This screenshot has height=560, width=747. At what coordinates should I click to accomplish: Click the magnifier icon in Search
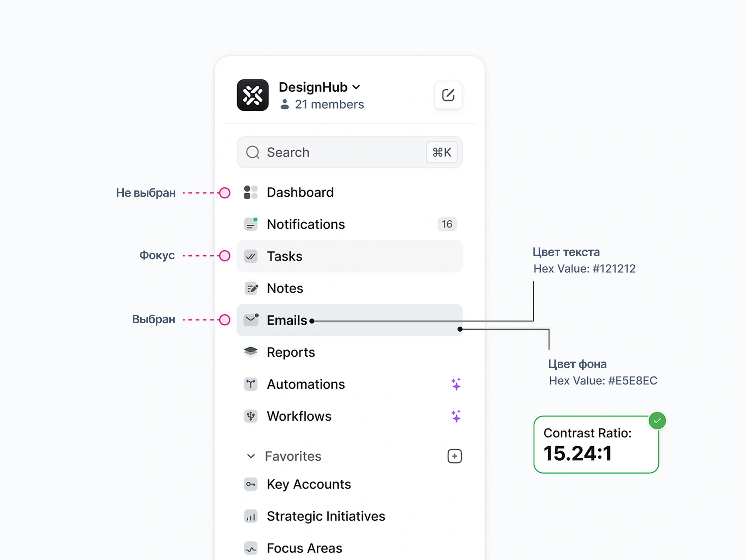(253, 152)
